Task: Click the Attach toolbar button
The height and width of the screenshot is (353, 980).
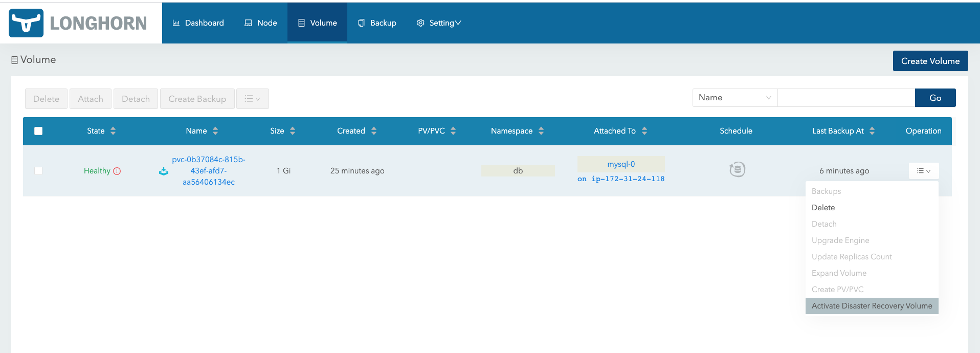Action: tap(91, 99)
